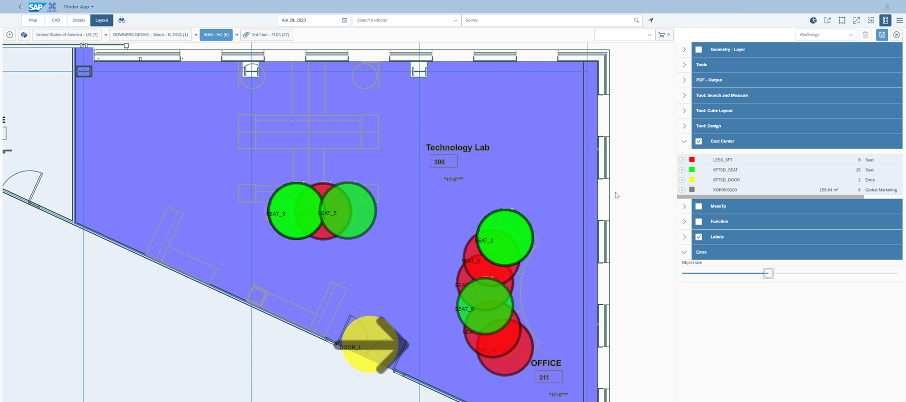Click the trash delete icon

865,35
